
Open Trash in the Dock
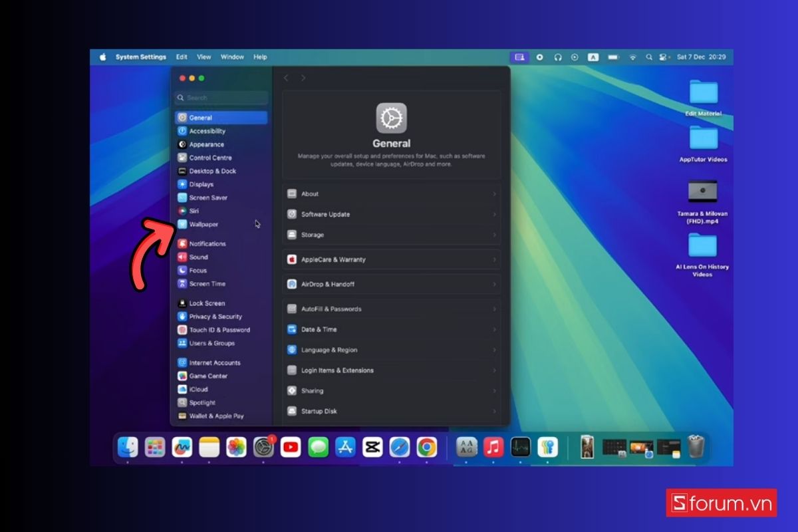[696, 446]
